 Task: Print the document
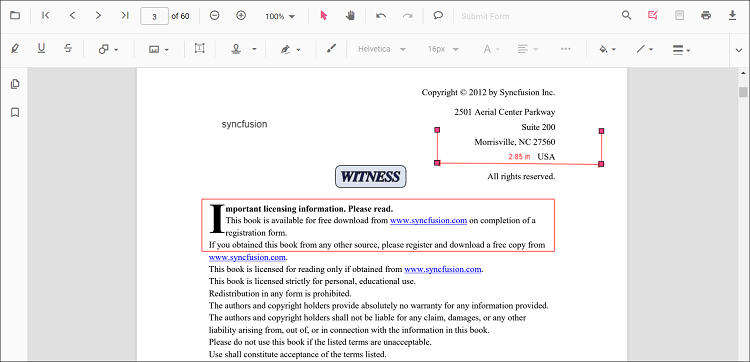706,15
